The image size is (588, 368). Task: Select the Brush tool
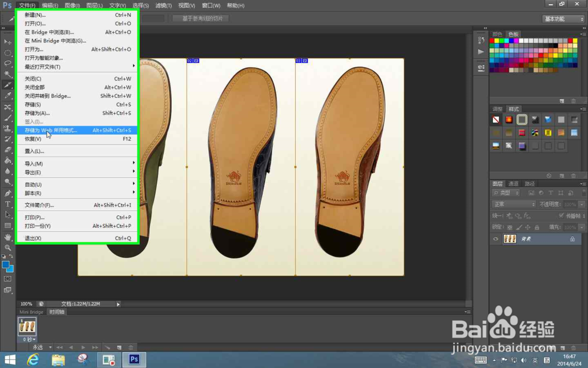tap(8, 118)
